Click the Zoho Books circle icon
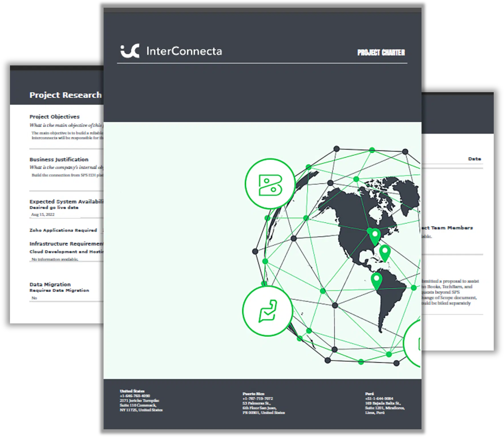Viewport: 504px width, 437px height. 270,184
